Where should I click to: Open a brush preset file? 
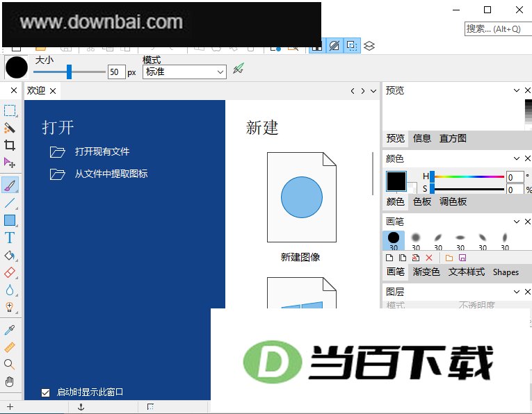449,258
